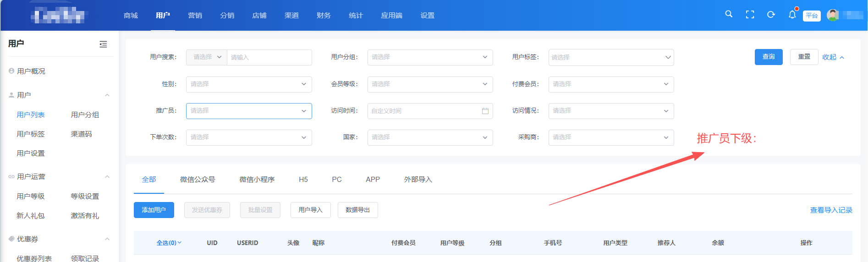Click the refresh page icon

[771, 15]
